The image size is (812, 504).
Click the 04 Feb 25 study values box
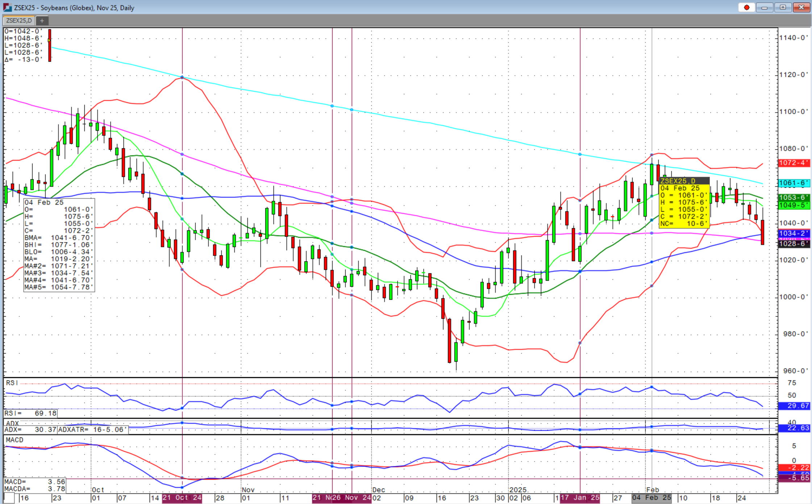(59, 245)
